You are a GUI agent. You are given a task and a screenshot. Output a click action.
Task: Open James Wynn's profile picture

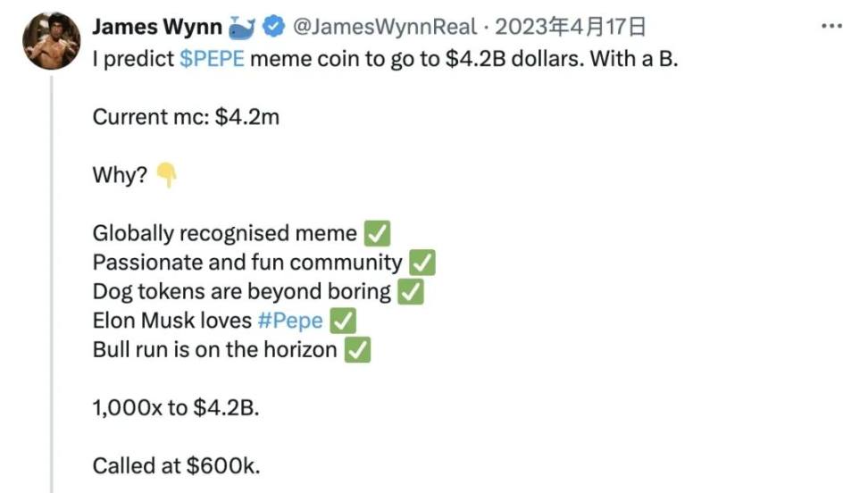(x=51, y=41)
